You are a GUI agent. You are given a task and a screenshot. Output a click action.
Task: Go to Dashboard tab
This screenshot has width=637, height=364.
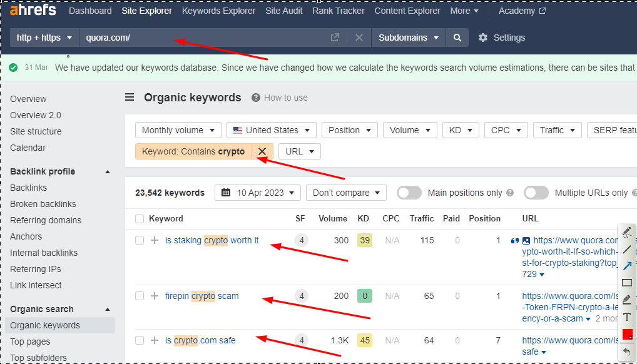90,11
